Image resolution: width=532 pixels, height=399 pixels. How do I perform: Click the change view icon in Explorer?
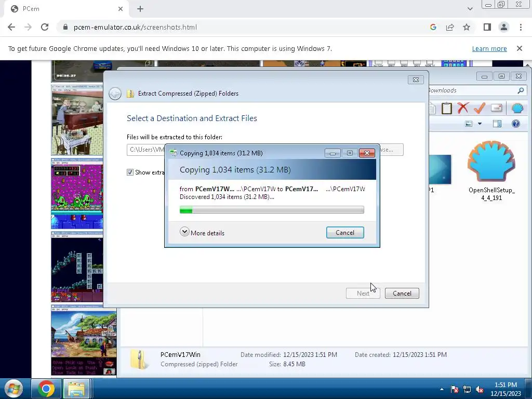click(469, 124)
